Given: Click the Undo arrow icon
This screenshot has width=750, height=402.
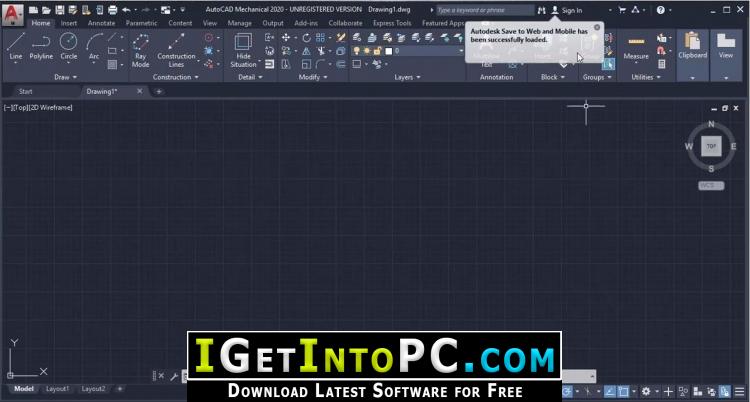Looking at the screenshot, I should click(x=126, y=10).
